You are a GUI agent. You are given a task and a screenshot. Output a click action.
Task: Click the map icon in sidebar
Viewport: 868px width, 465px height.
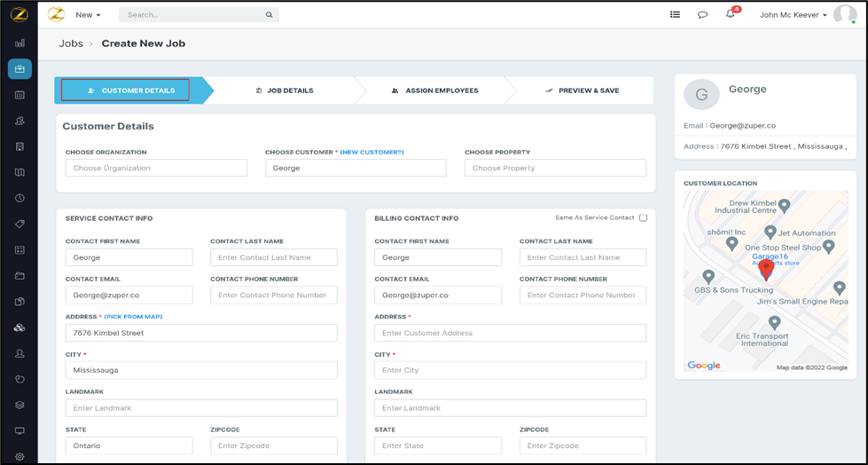tap(20, 172)
